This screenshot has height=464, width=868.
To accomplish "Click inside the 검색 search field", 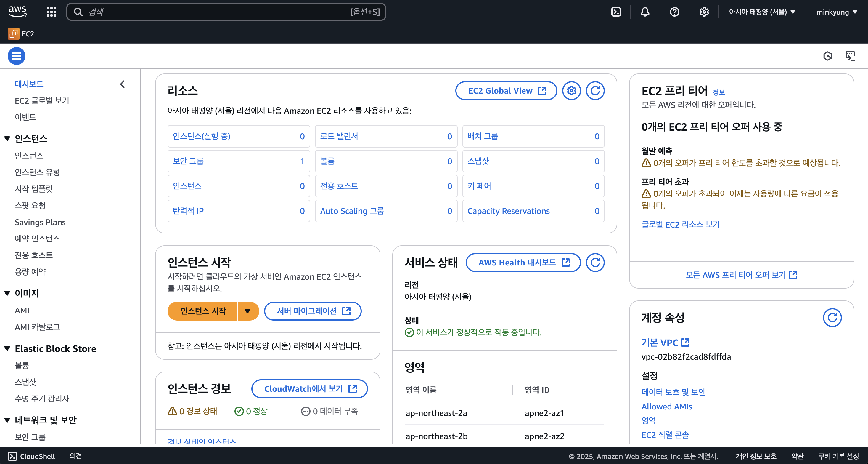I will pyautogui.click(x=226, y=12).
